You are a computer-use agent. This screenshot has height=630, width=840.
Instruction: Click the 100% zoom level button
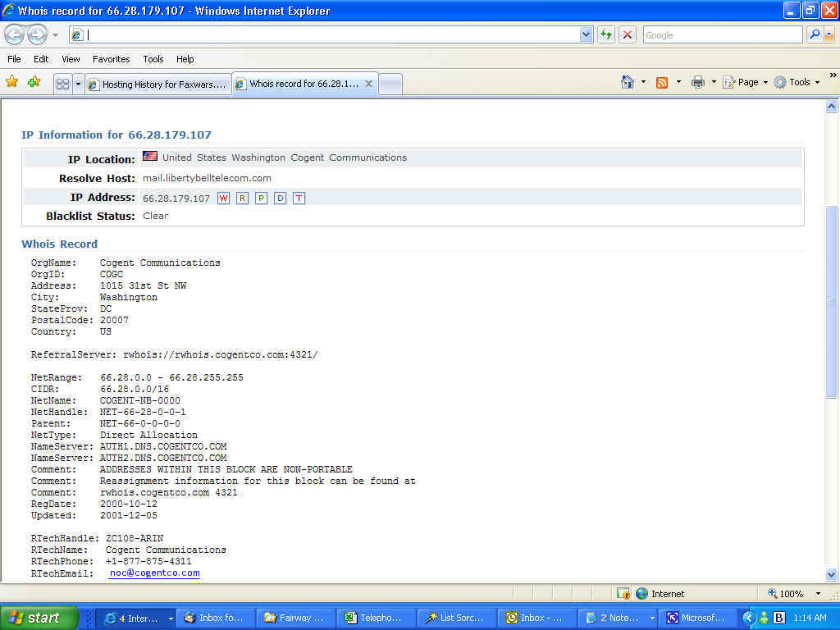coord(785,594)
